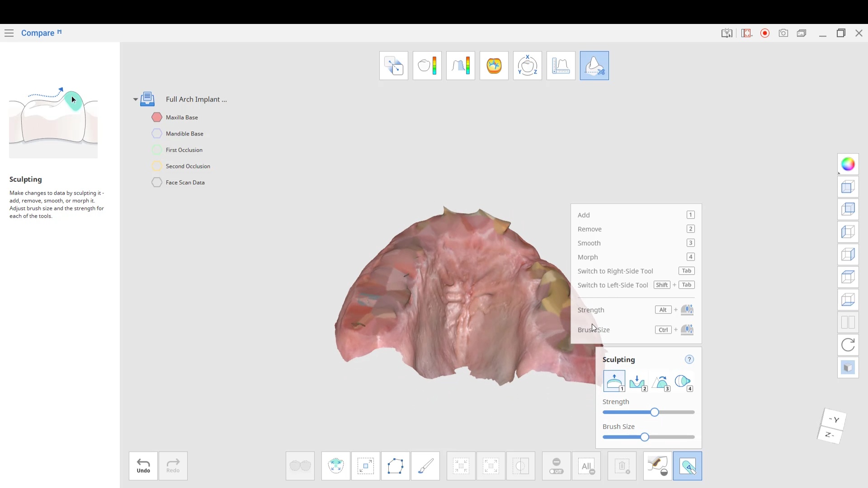Select Switch to Right-Side Tool entry
The image size is (868, 488).
(x=615, y=271)
